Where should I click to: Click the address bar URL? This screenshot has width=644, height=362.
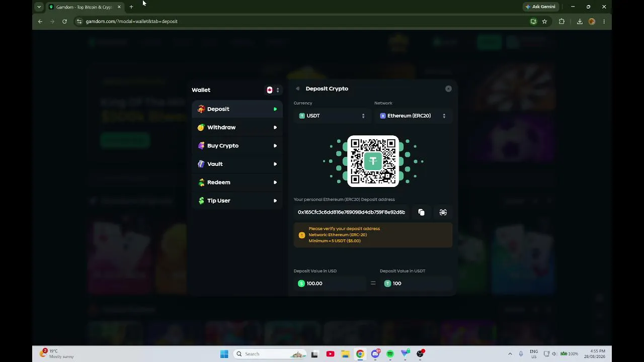tap(131, 22)
